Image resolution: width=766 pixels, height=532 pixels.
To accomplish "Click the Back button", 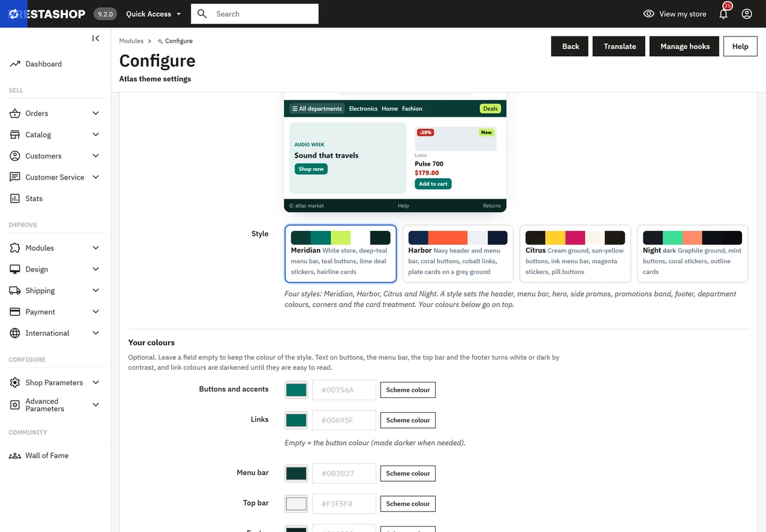I will [570, 46].
